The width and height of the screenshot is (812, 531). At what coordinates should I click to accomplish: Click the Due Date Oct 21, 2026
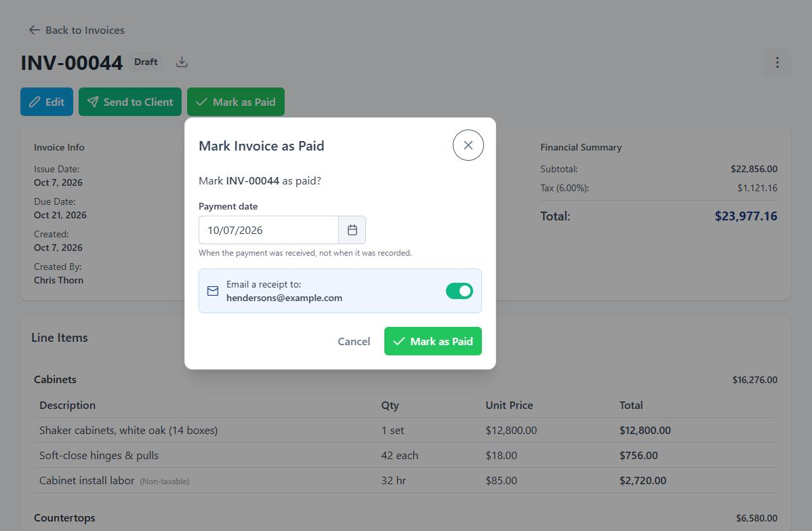coord(60,215)
